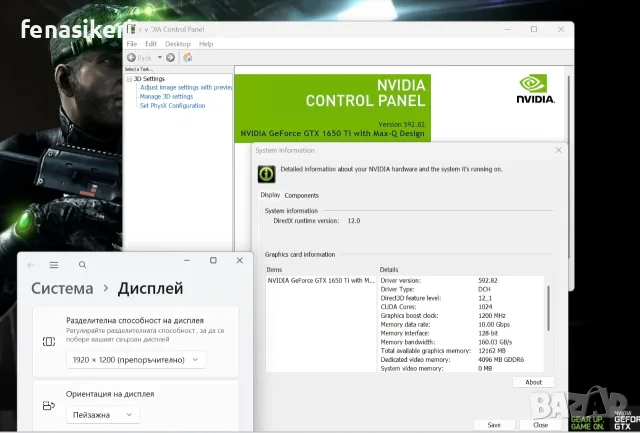Click the Back arrow in NVIDIA toolbar

(131, 58)
